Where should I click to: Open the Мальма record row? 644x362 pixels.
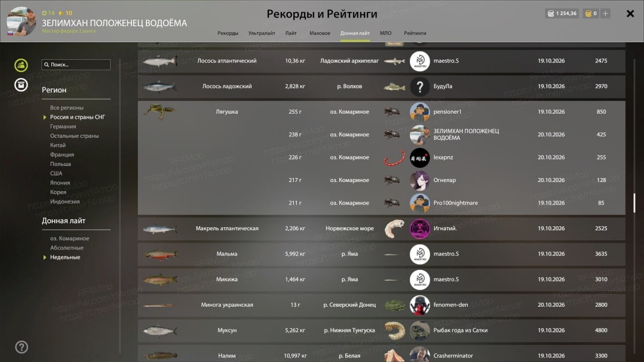[381, 254]
